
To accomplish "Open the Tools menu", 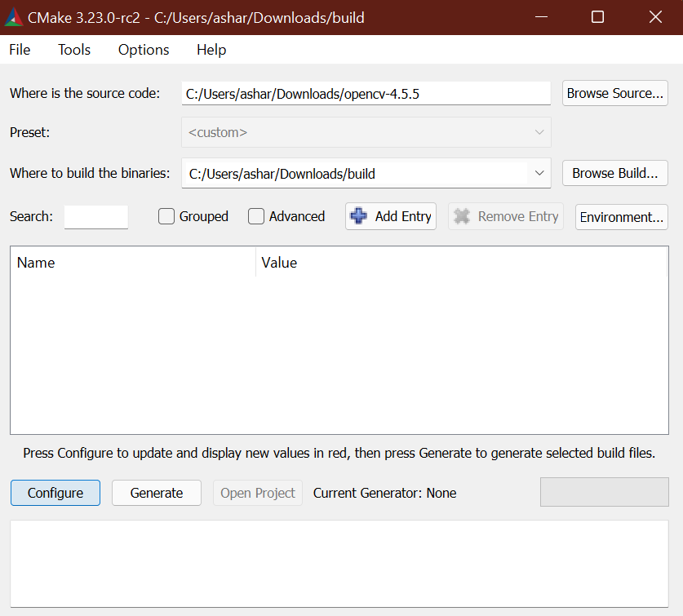I will (73, 50).
